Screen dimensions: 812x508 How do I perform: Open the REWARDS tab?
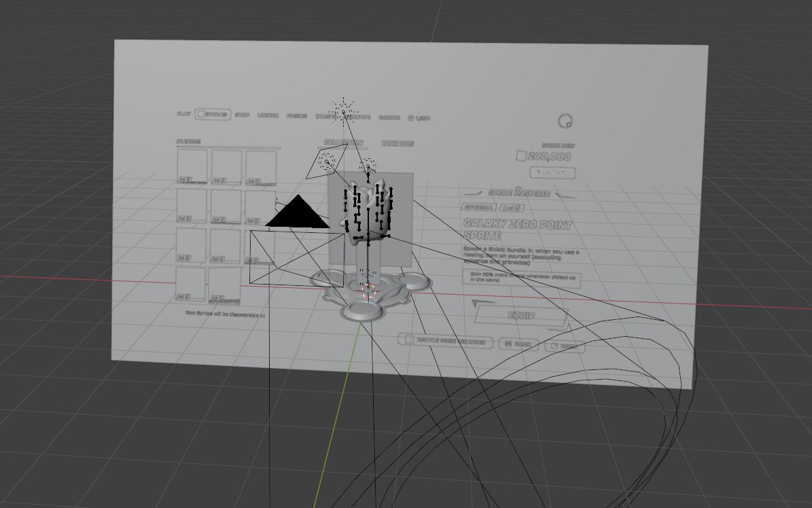click(398, 143)
